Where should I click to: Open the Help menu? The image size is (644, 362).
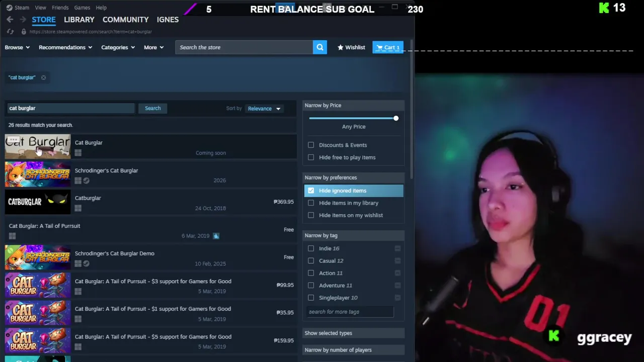click(101, 8)
